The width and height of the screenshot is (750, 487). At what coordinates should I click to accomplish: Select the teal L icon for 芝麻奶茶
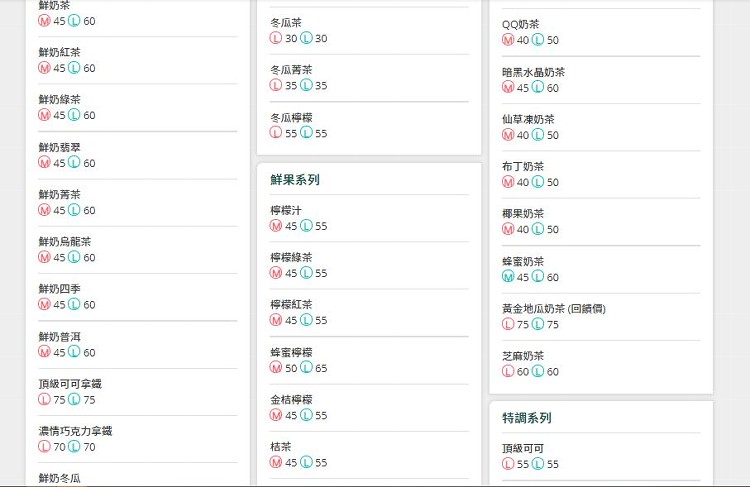[538, 372]
